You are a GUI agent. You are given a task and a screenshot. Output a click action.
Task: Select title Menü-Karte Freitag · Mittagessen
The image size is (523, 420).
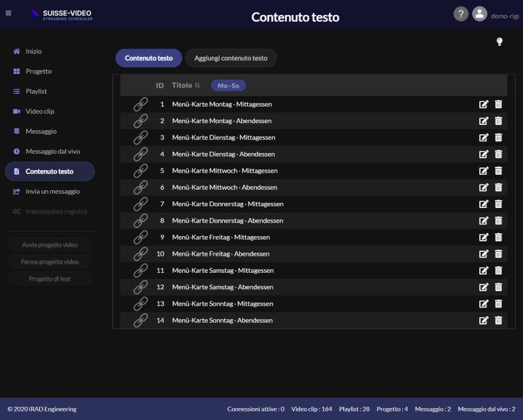221,237
